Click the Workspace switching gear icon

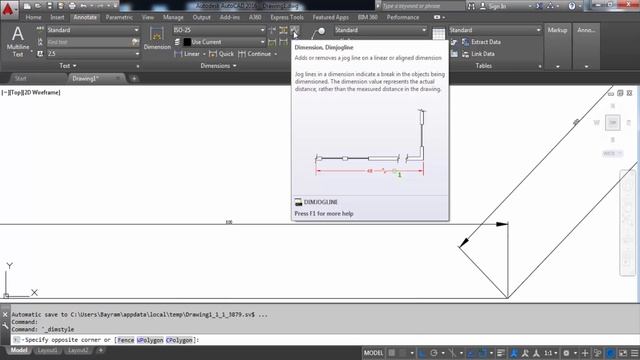566,353
